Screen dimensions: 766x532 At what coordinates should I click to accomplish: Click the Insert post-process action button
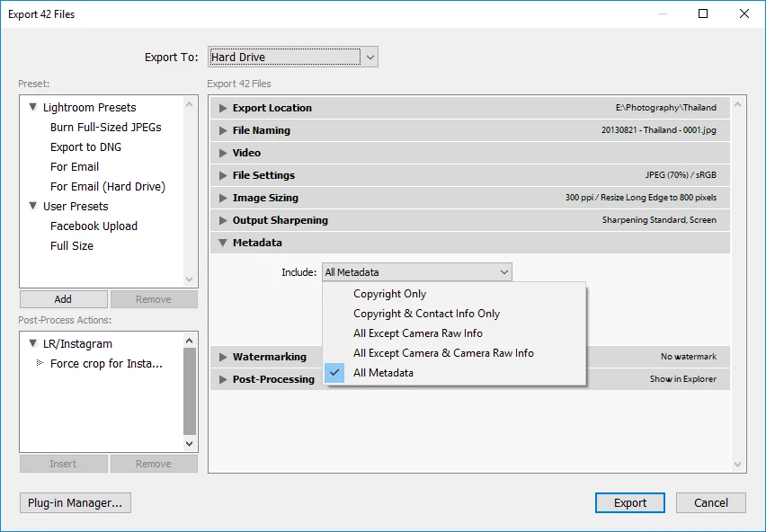pos(64,464)
